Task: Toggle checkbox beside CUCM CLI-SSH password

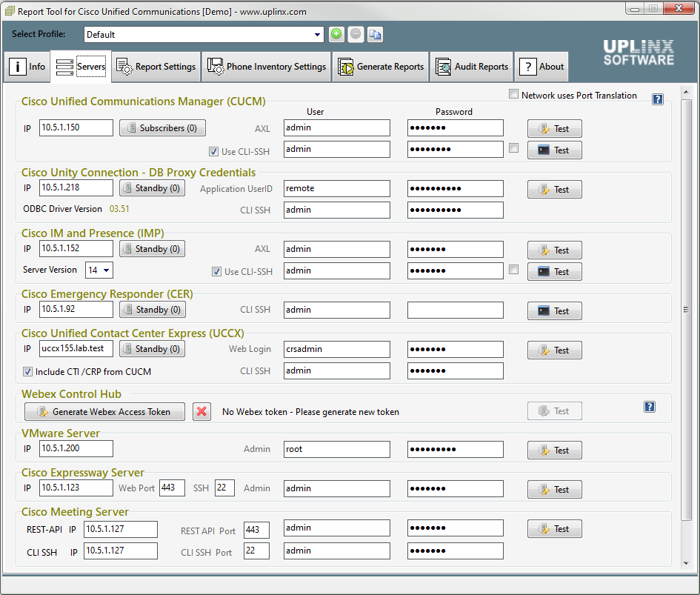Action: pos(514,148)
